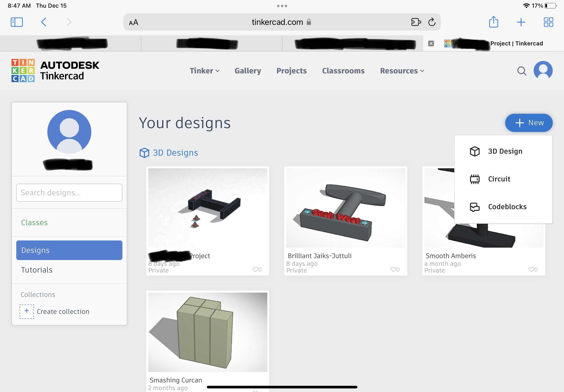
Task: Open the Smashing Curcan design thumbnail
Action: pyautogui.click(x=208, y=332)
